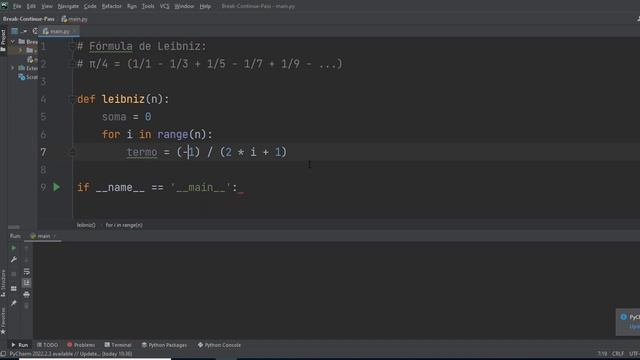Collapse the Break-Continue-Pass root folder
Viewport: 640px width, 360px height.
point(13,42)
